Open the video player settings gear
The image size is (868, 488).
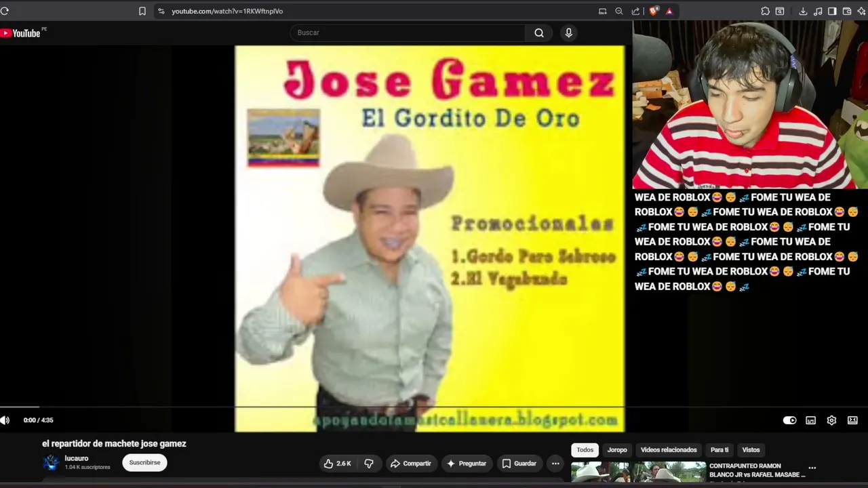(x=832, y=420)
